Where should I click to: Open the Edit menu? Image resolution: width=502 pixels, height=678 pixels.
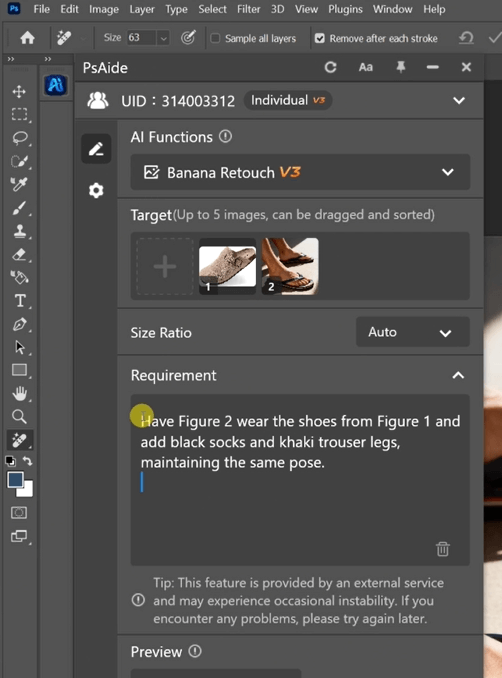[x=69, y=9]
